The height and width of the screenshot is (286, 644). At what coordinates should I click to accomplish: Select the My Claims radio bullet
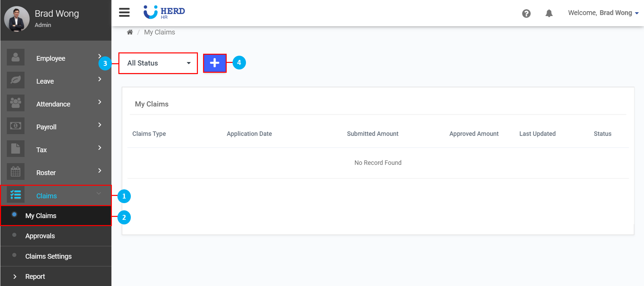coord(14,215)
